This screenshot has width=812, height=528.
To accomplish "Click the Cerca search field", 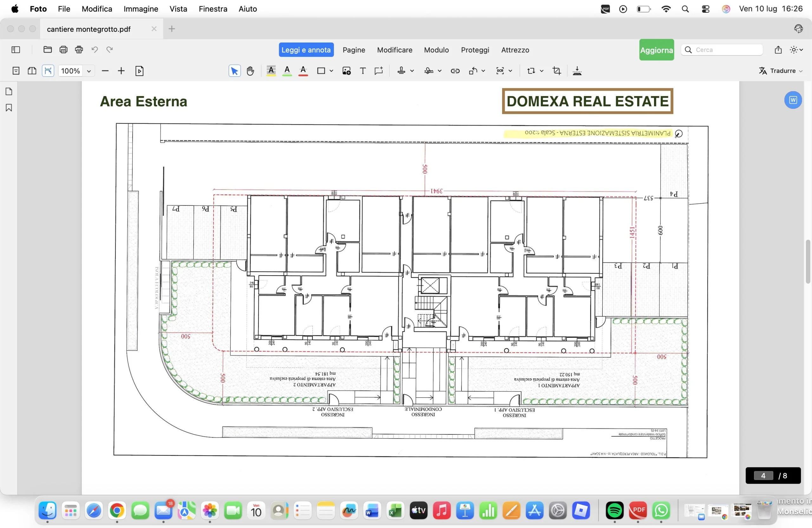I will click(722, 50).
